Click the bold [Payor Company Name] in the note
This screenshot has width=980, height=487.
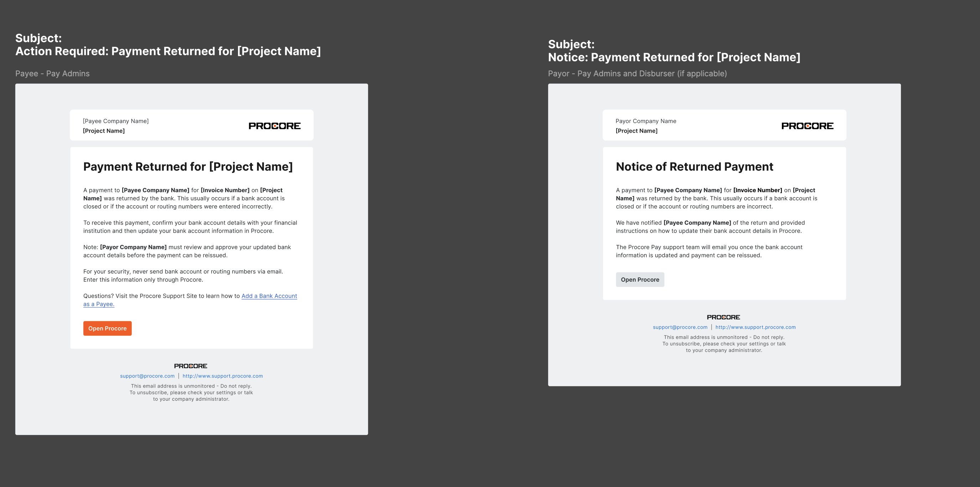click(x=133, y=247)
